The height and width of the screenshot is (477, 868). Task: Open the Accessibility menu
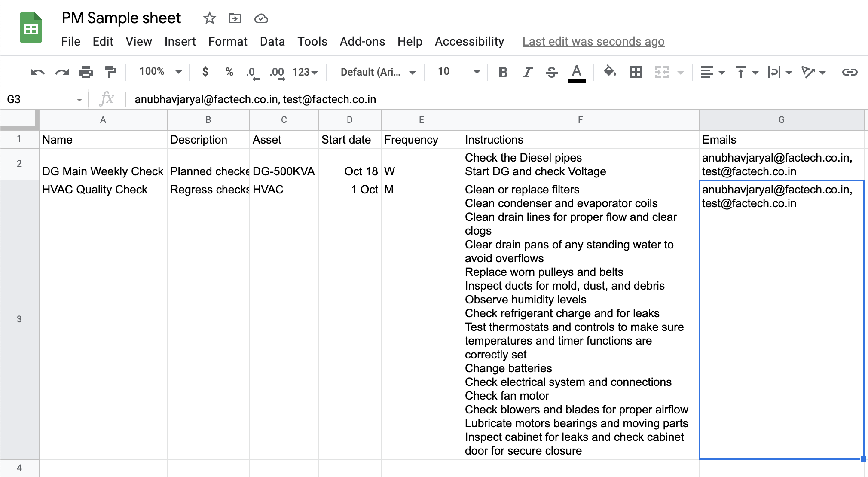click(469, 42)
